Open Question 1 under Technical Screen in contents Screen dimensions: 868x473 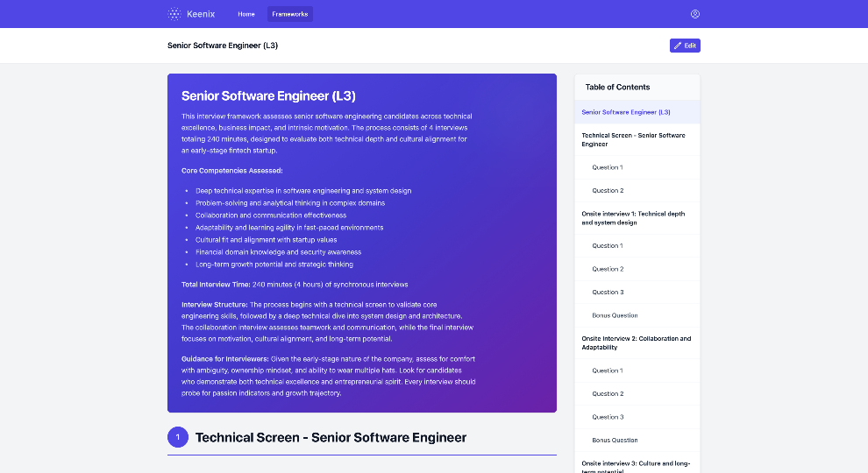607,167
